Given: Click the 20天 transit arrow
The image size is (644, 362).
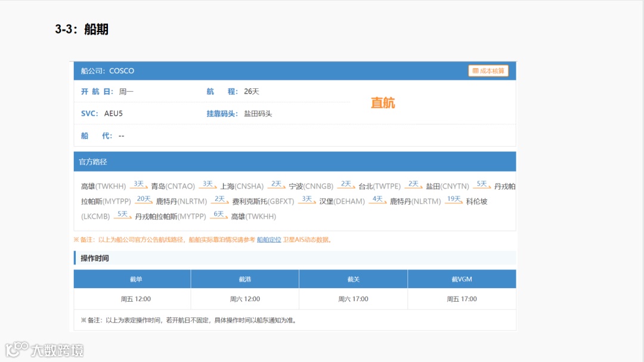Looking at the screenshot, I should 144,200.
